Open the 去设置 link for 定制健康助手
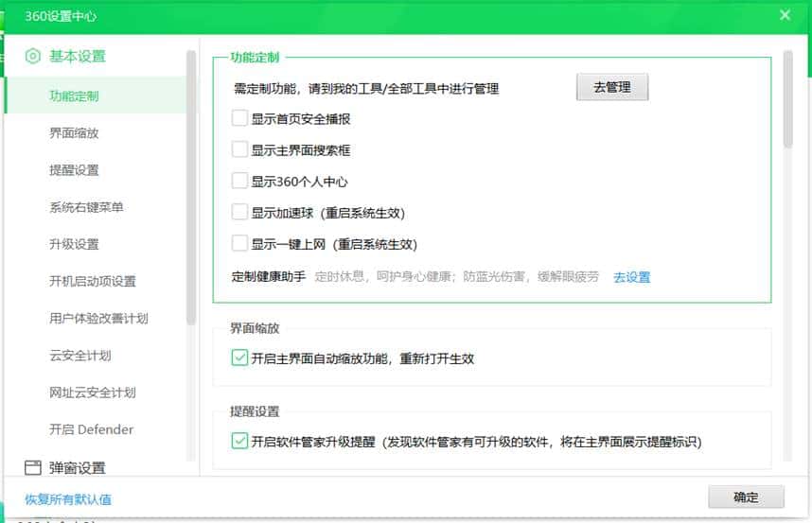 pos(632,277)
